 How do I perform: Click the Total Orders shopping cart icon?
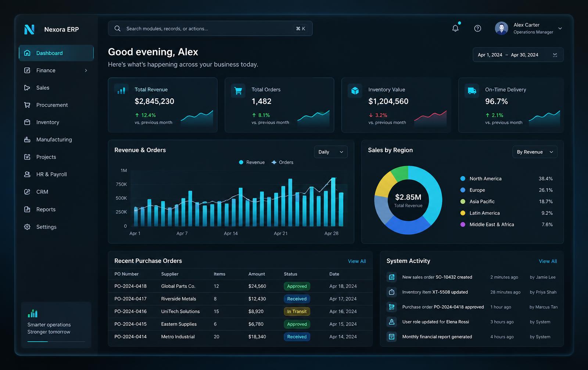coord(238,90)
